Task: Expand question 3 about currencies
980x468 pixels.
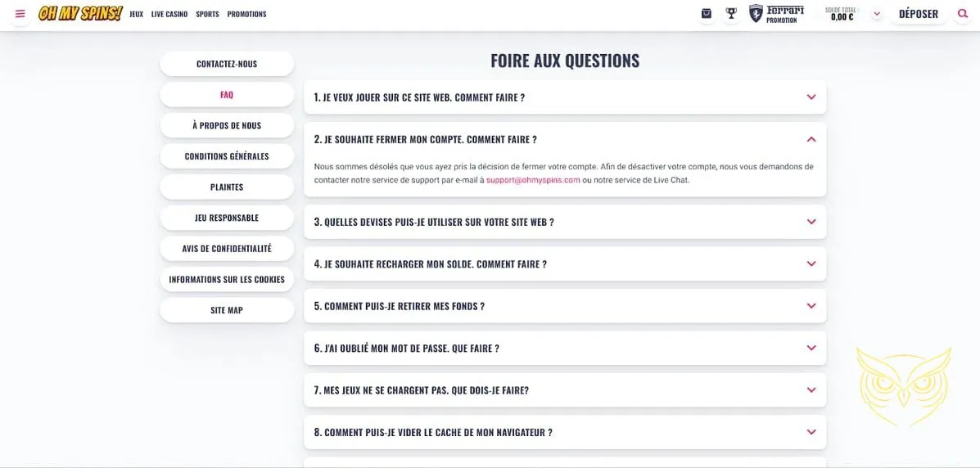Action: tap(811, 222)
